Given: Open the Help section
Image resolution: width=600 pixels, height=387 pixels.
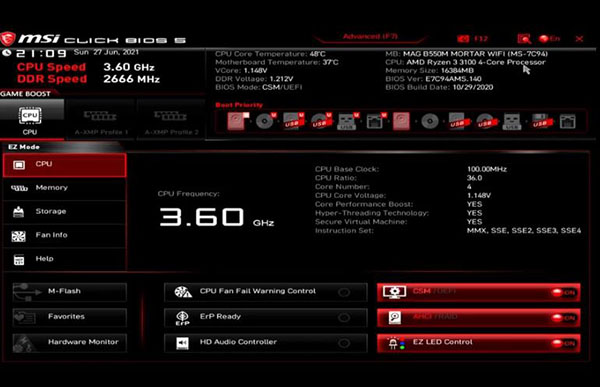Looking at the screenshot, I should [x=65, y=260].
